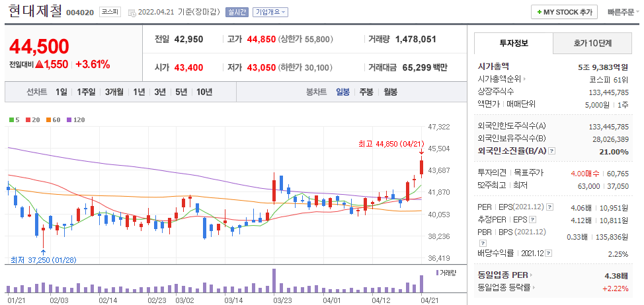This screenshot has height=305, width=644.
Task: Click the 거래량 value 1,478,051
Action: click(x=416, y=40)
